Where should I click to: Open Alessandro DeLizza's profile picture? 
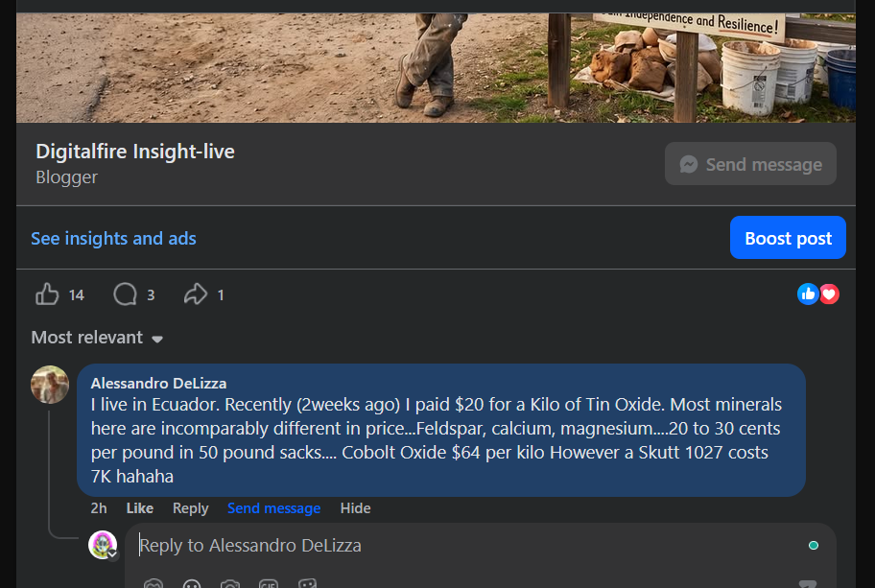50,385
